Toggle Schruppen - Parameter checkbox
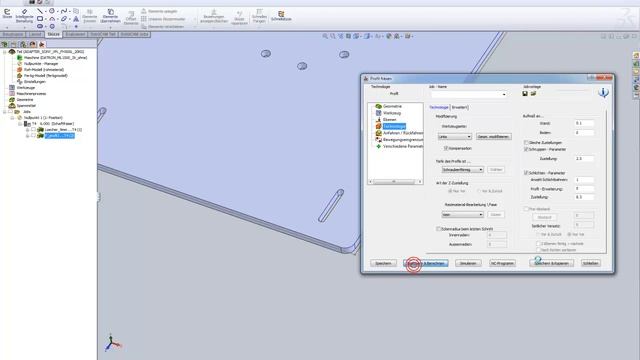 pyautogui.click(x=526, y=149)
